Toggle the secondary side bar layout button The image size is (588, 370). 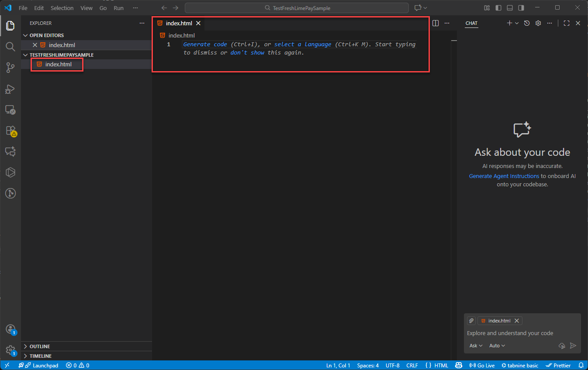[521, 8]
